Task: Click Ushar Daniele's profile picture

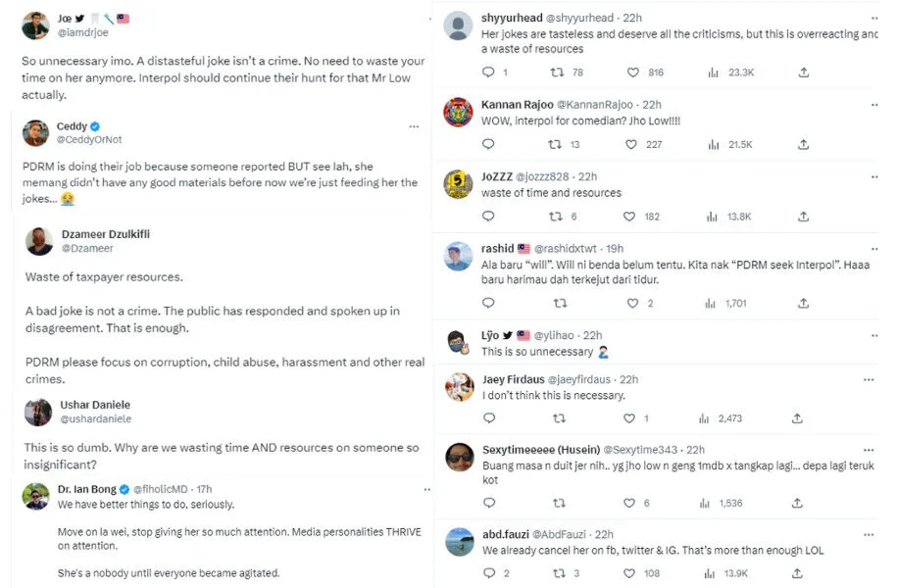Action: 37,412
